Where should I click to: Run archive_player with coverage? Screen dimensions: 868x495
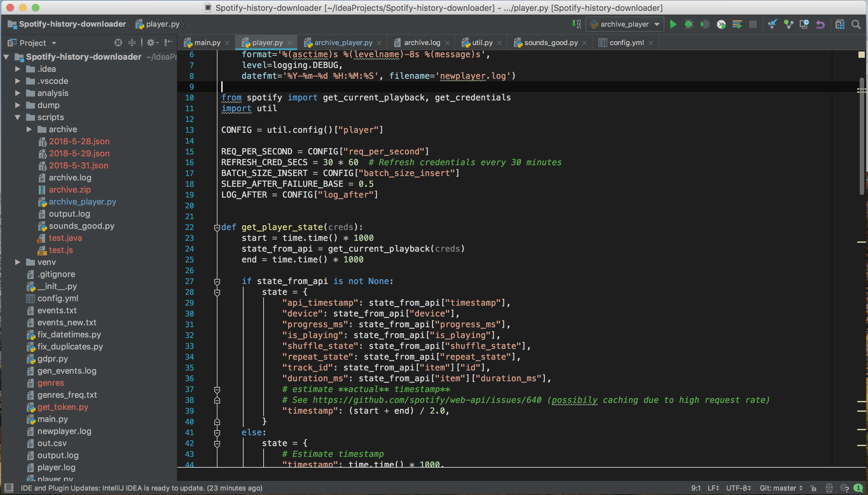(705, 24)
